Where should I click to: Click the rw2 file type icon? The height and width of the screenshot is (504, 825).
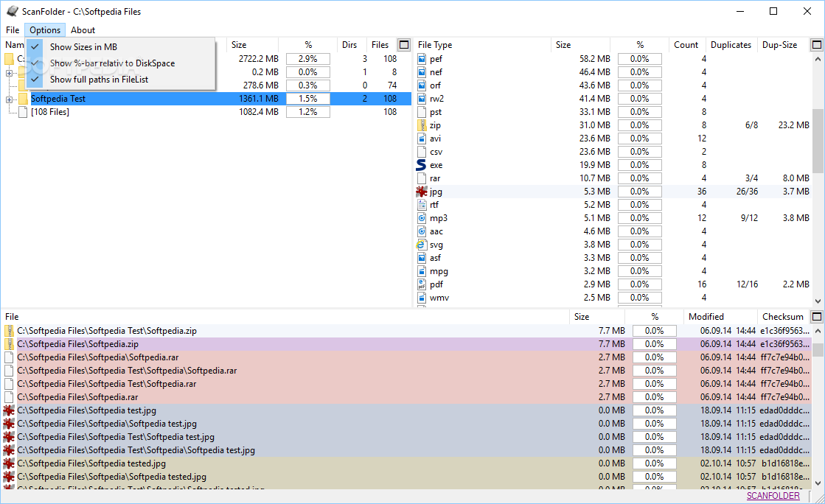[422, 99]
